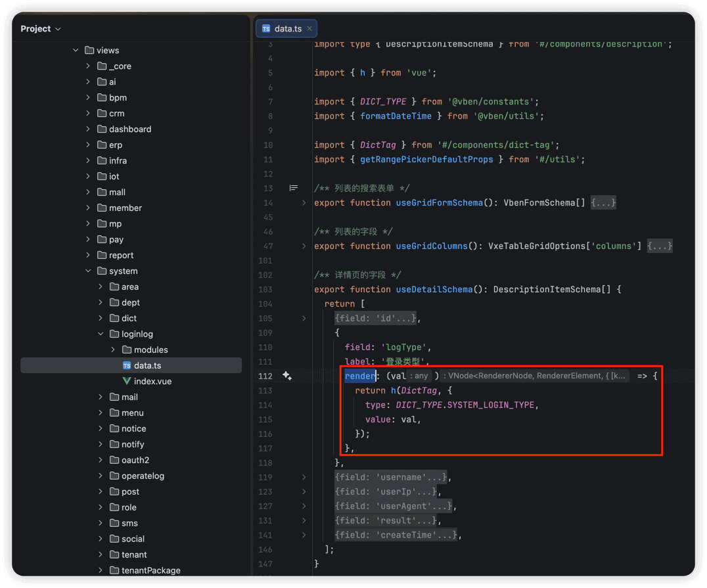The height and width of the screenshot is (588, 707).
Task: Unfold the 'userIp' field block gutter arrow
Action: pyautogui.click(x=304, y=491)
